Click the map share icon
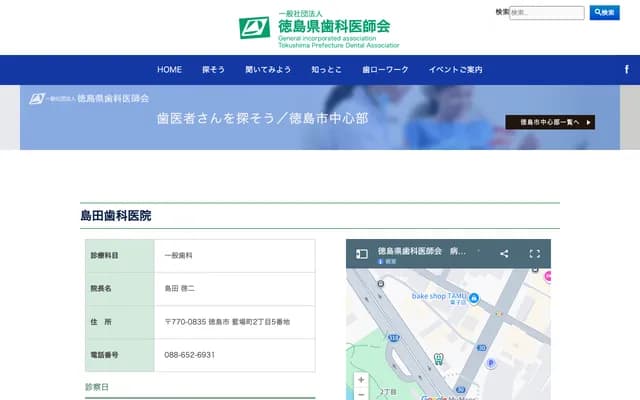This screenshot has height=400, width=640. click(x=504, y=253)
